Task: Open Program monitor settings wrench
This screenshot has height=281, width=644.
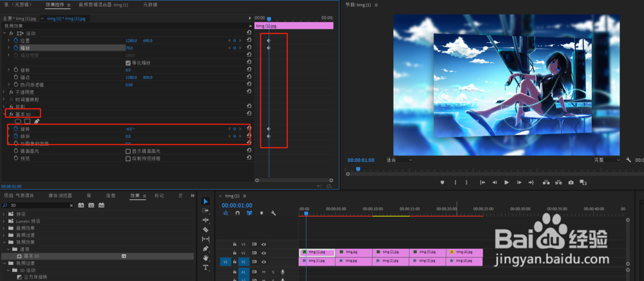Action: coord(629,160)
